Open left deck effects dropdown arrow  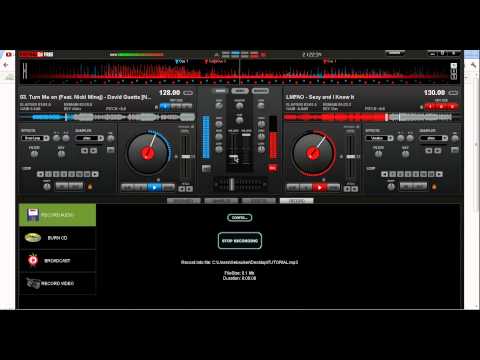pos(46,138)
